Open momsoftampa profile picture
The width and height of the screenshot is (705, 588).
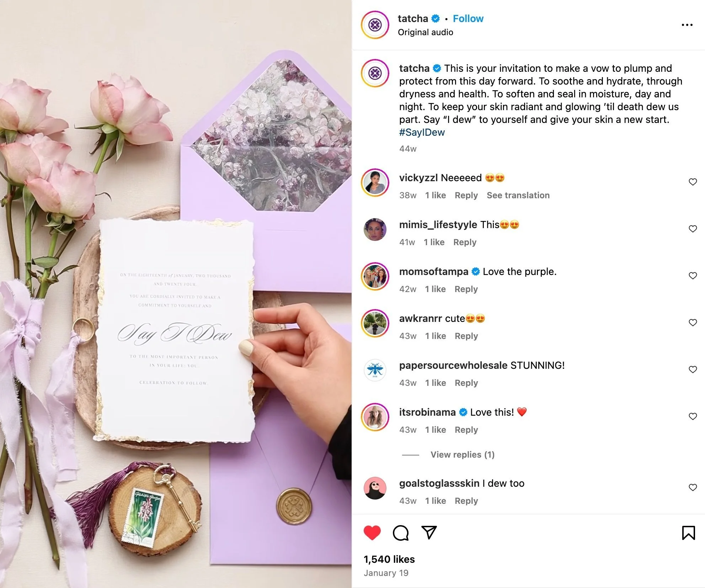click(x=375, y=276)
